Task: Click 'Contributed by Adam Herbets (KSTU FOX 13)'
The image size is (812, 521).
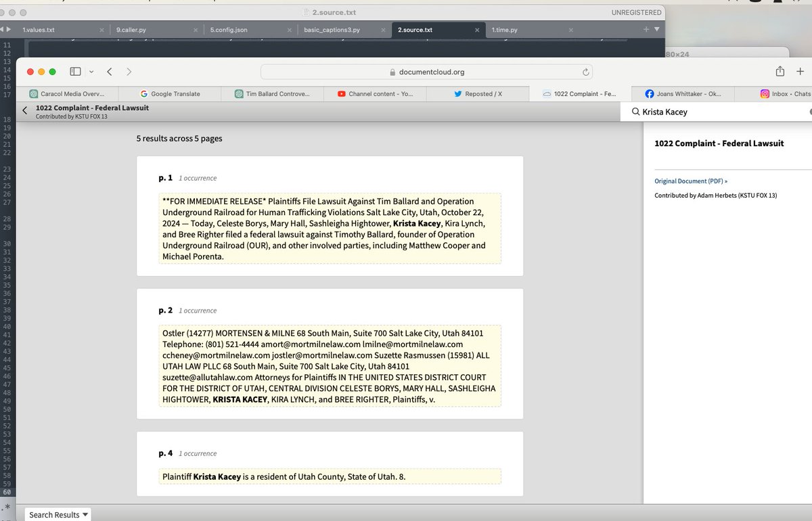Action: click(x=716, y=196)
